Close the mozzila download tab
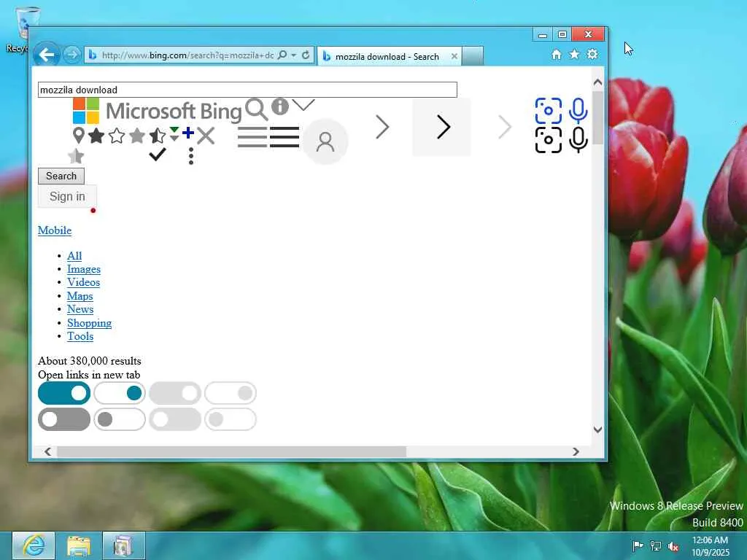Image resolution: width=747 pixels, height=560 pixels. 454,56
